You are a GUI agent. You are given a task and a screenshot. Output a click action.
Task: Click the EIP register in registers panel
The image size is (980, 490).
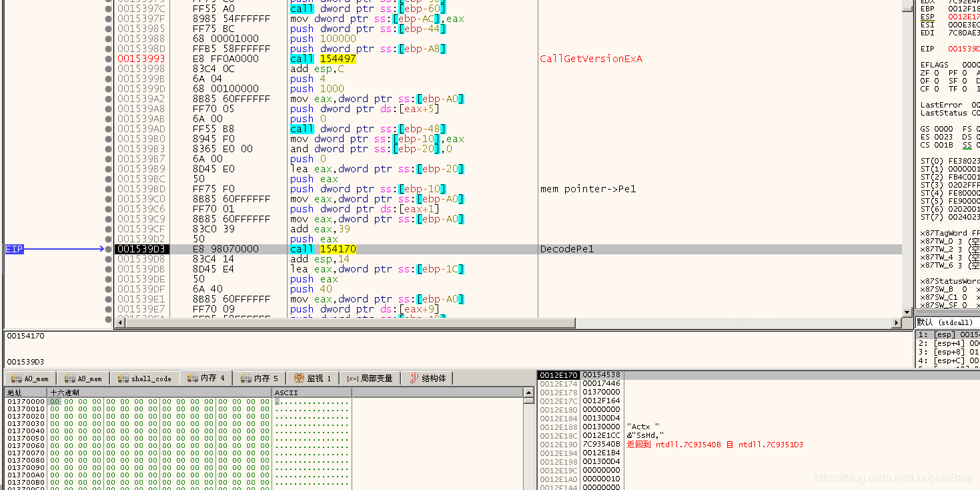[927, 49]
